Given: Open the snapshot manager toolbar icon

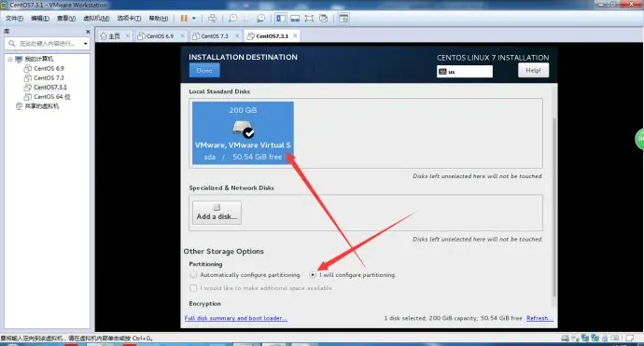Looking at the screenshot, I should point(260,18).
